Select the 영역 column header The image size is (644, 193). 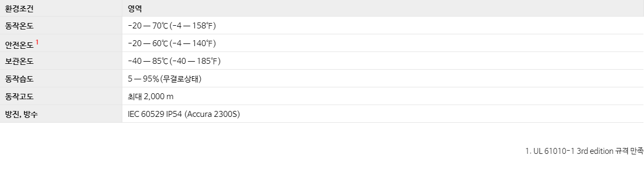point(135,8)
